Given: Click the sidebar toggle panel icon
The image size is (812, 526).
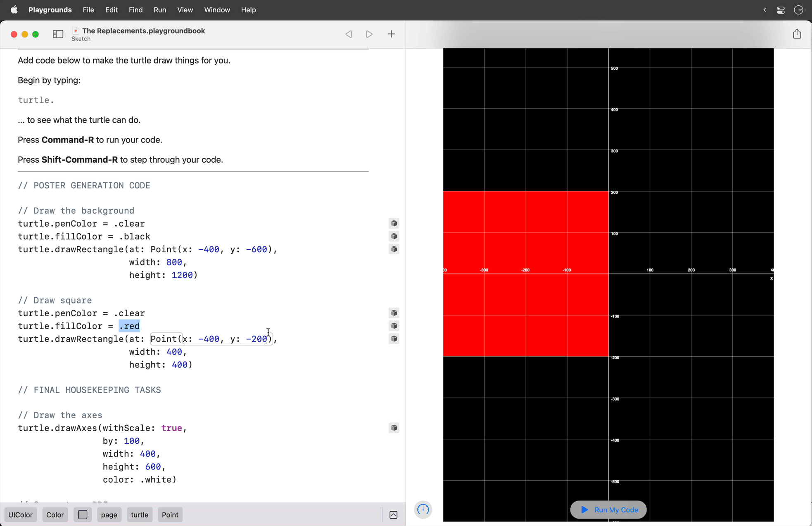Looking at the screenshot, I should click(57, 34).
